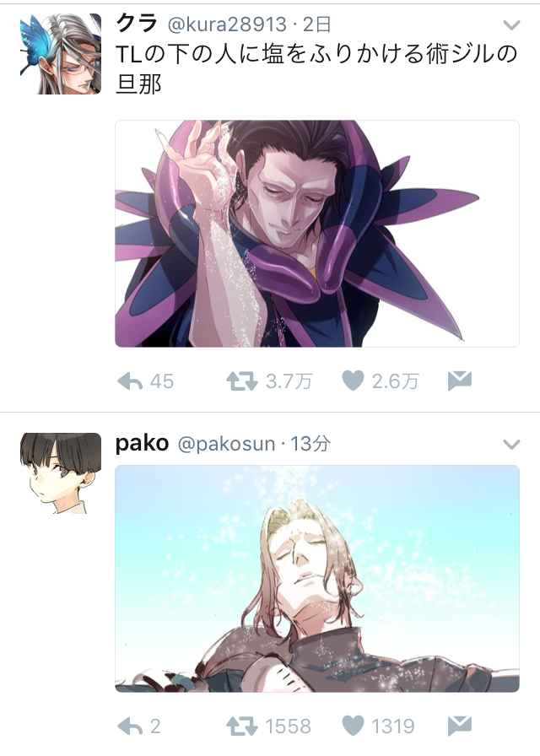Send kura28913 tweet via direct message
Screen dimensions: 540x756
click(460, 381)
